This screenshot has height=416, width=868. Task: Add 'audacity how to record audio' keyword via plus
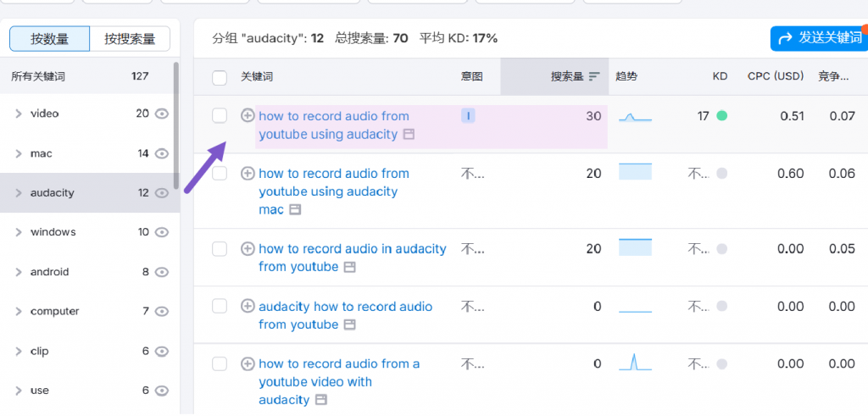pos(248,306)
